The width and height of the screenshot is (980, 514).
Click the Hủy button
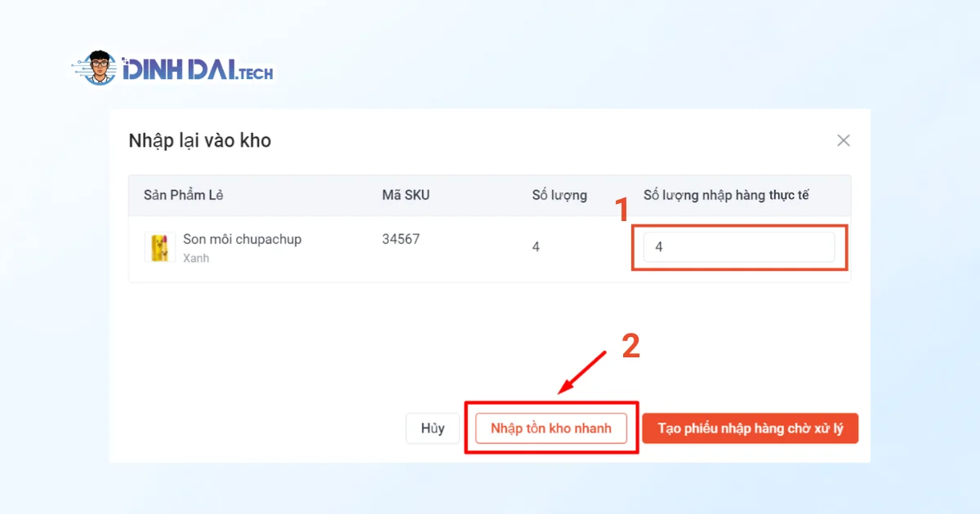point(433,428)
